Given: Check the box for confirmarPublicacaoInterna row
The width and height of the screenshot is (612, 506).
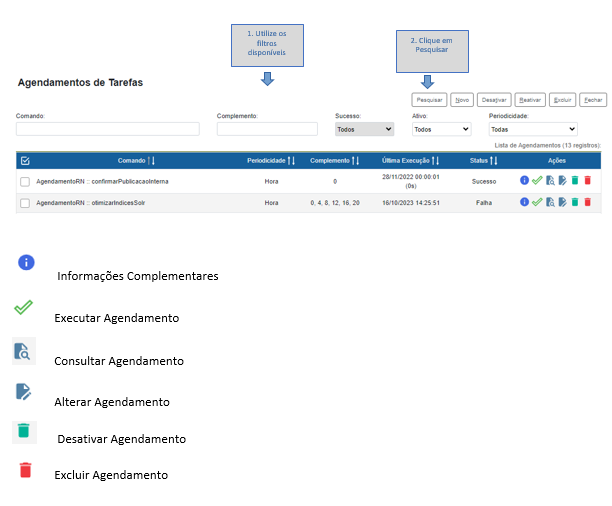Looking at the screenshot, I should pos(25,181).
